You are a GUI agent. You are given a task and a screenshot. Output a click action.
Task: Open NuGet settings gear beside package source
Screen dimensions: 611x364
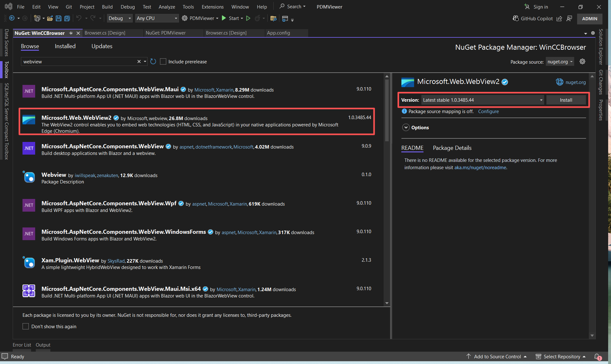(582, 61)
